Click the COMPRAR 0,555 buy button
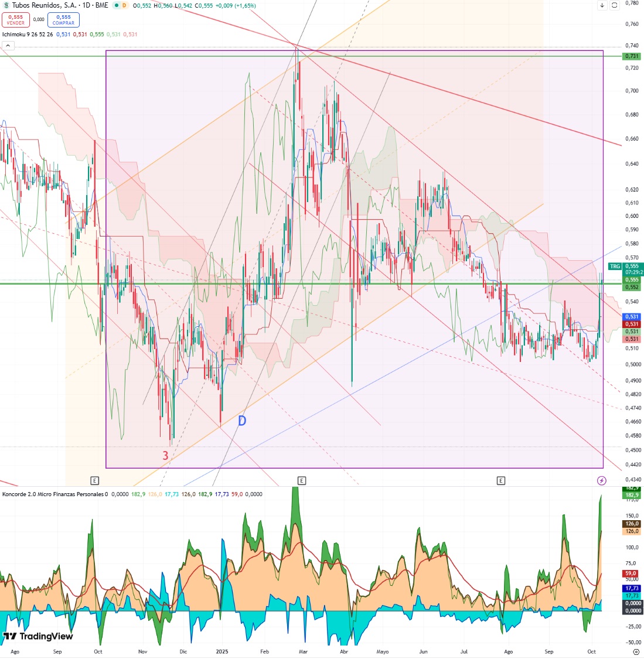The height and width of the screenshot is (659, 644). pyautogui.click(x=63, y=20)
